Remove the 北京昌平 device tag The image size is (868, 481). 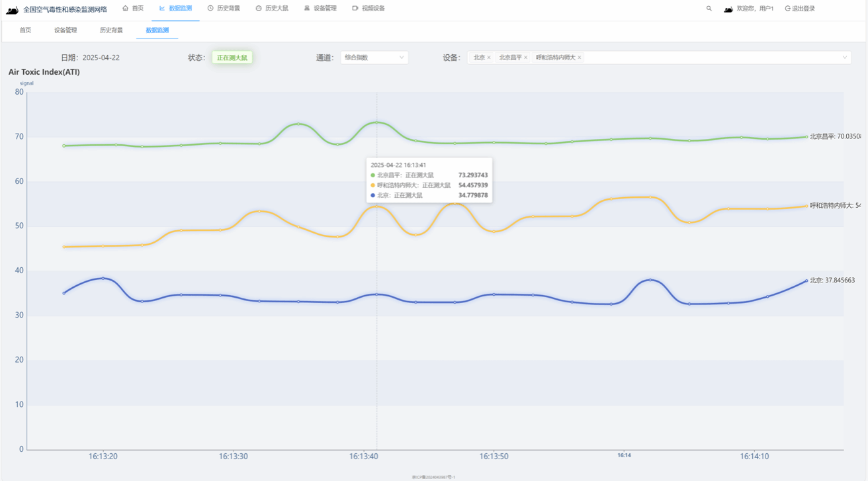click(x=526, y=58)
